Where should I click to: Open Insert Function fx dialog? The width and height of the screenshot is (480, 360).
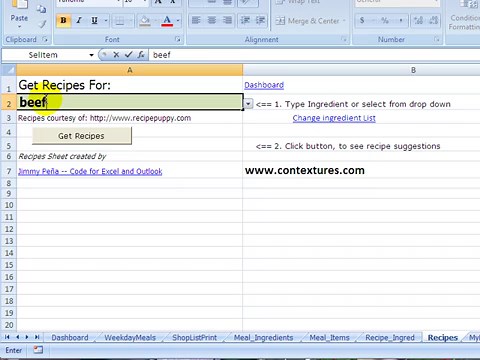(x=141, y=55)
